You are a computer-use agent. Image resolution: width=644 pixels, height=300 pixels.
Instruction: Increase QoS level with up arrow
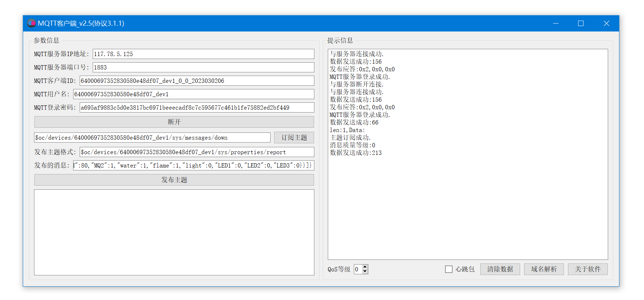click(x=365, y=267)
